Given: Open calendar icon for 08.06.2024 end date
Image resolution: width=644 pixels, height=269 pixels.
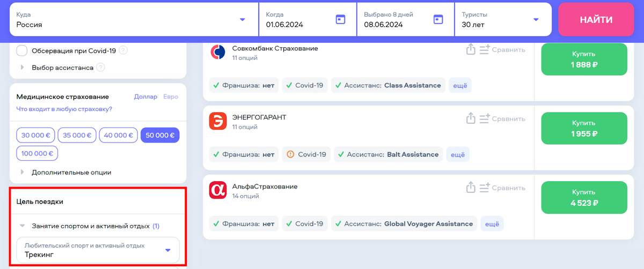Looking at the screenshot, I should point(438,19).
